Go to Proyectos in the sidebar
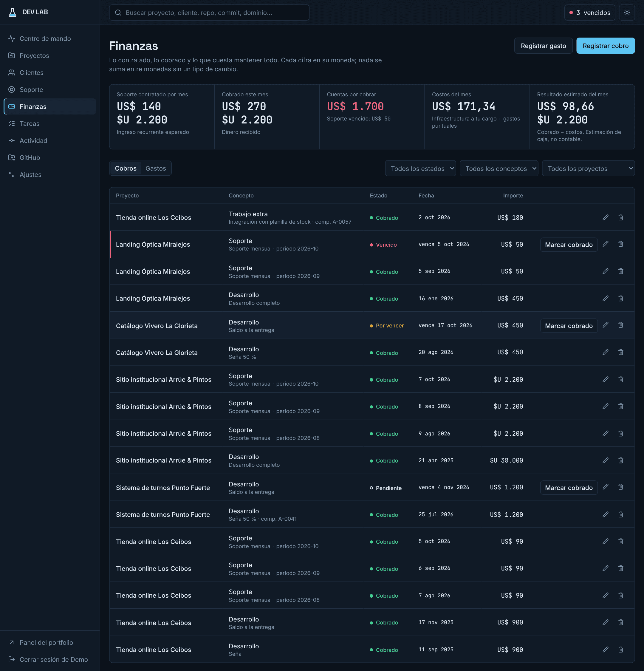 pyautogui.click(x=50, y=55)
